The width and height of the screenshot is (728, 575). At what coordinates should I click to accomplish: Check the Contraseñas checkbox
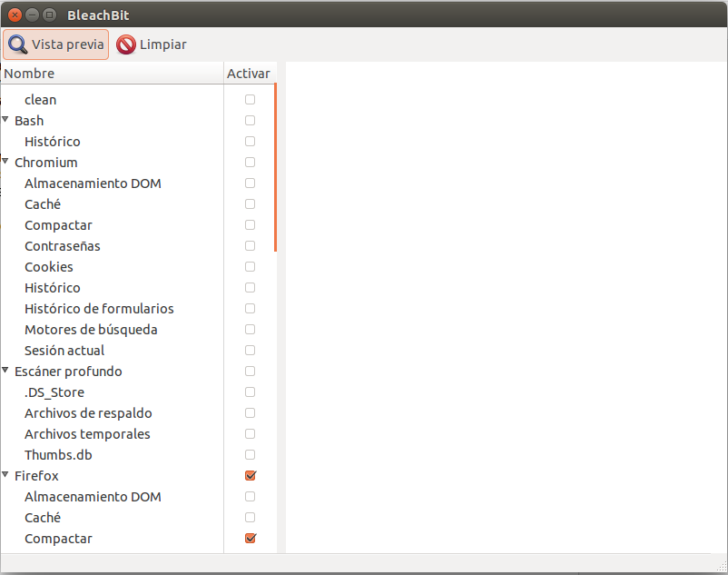pos(250,245)
